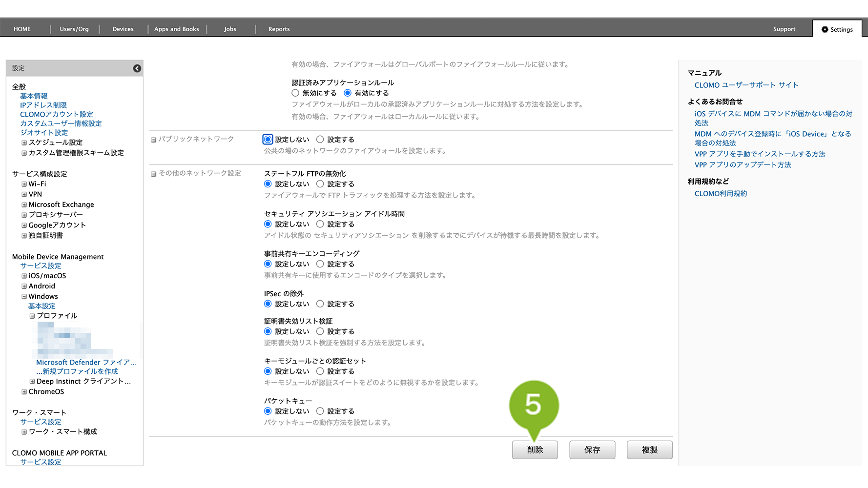The image size is (868, 488).
Task: Click the 保存 button
Action: 592,450
